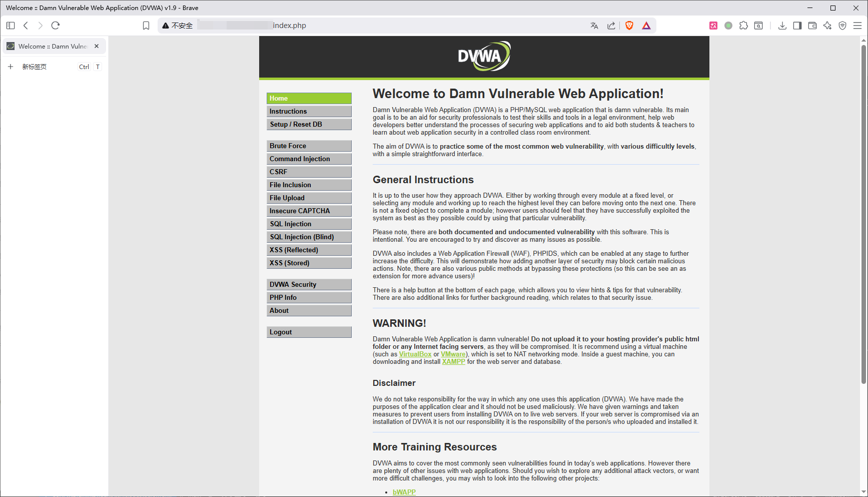868x497 pixels.
Task: Click the WARNING! heading
Action: [x=399, y=323]
